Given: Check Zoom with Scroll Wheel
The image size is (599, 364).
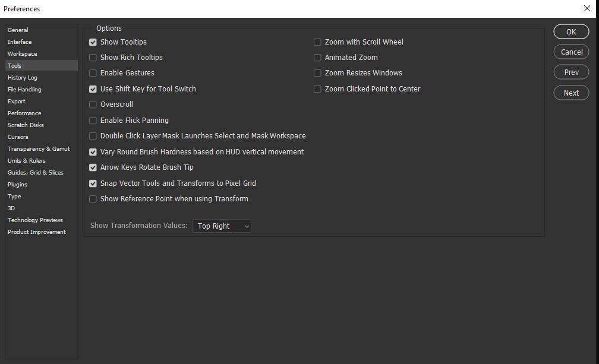Looking at the screenshot, I should click(x=317, y=42).
